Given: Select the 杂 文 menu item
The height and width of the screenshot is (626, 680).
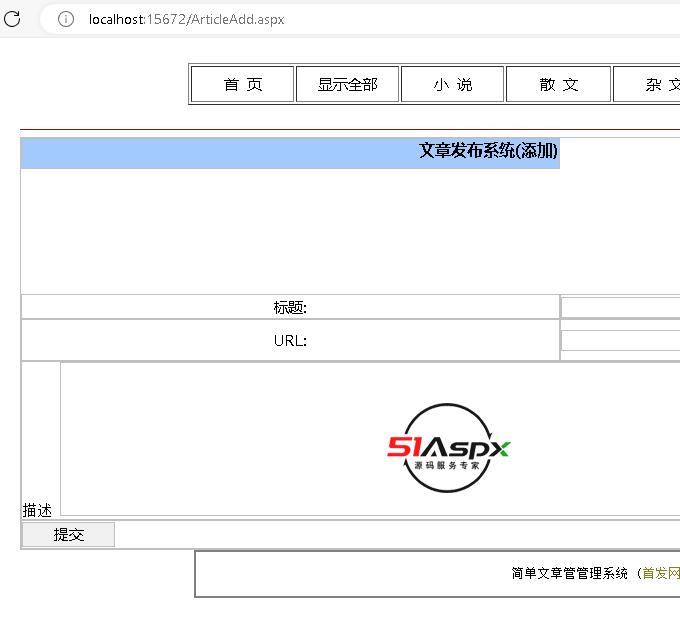Looking at the screenshot, I should pos(647,84).
